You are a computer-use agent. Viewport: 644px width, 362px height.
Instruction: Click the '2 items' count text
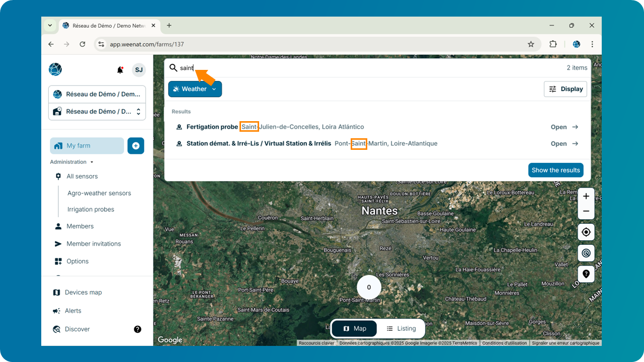(577, 68)
